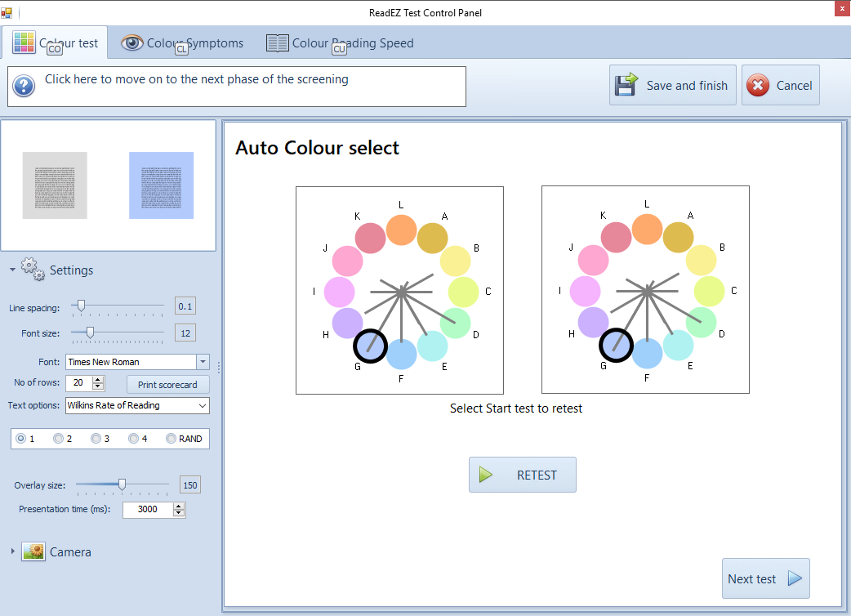Select radio button 4
Screen dimensions: 851x616
pos(133,439)
